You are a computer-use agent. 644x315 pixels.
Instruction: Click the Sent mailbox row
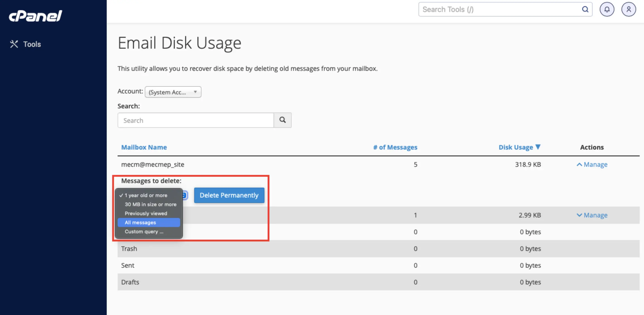coord(378,265)
